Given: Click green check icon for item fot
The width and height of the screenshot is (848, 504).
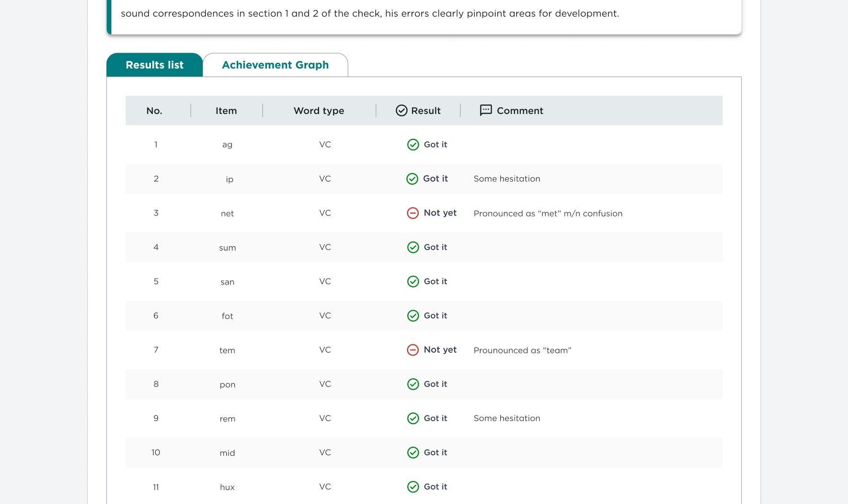Looking at the screenshot, I should [x=413, y=316].
